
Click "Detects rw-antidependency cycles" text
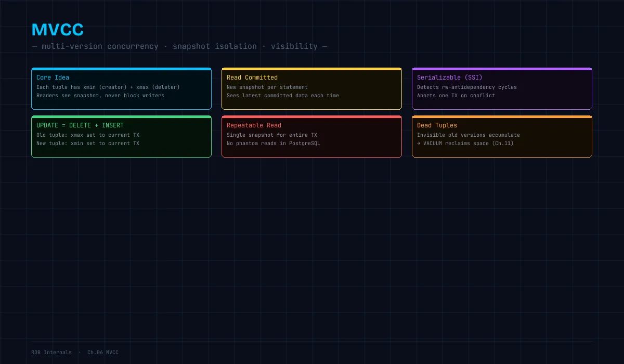467,87
